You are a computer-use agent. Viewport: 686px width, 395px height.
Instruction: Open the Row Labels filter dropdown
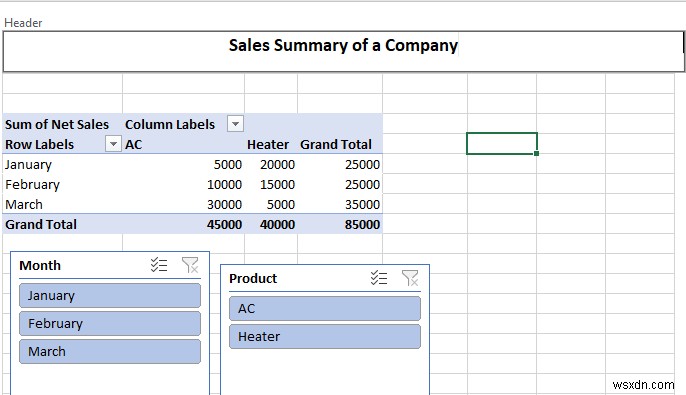tap(113, 143)
